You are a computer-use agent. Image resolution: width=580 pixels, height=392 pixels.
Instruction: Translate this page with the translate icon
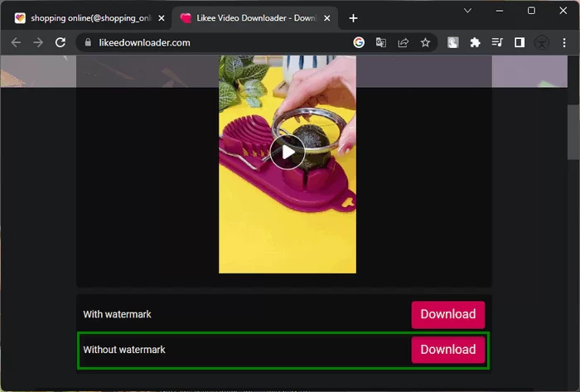click(x=381, y=42)
